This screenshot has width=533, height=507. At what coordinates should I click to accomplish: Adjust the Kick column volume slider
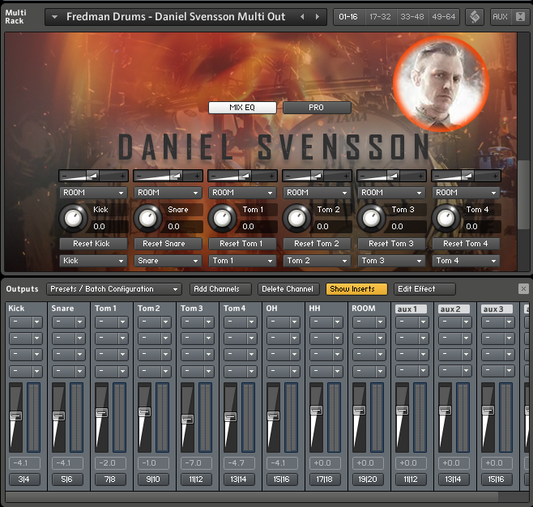(x=93, y=176)
